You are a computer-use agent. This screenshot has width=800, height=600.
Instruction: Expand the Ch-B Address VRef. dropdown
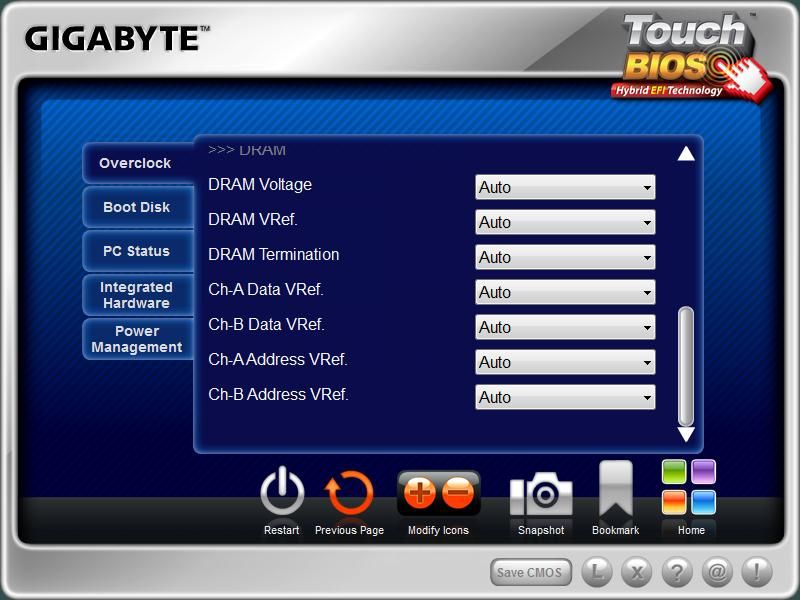[x=565, y=397]
